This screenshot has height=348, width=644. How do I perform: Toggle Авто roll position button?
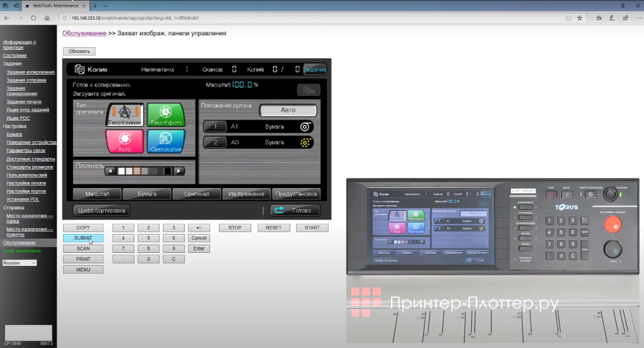(288, 110)
